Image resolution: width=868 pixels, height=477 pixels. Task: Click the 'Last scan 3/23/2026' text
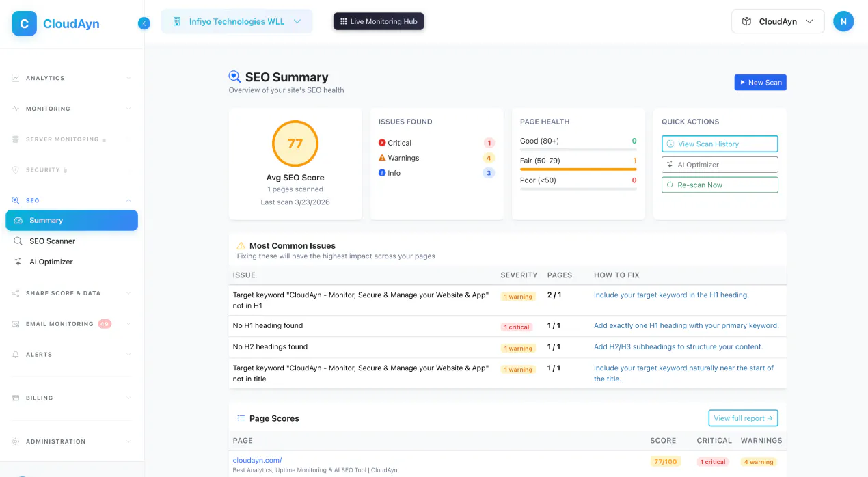[295, 202]
